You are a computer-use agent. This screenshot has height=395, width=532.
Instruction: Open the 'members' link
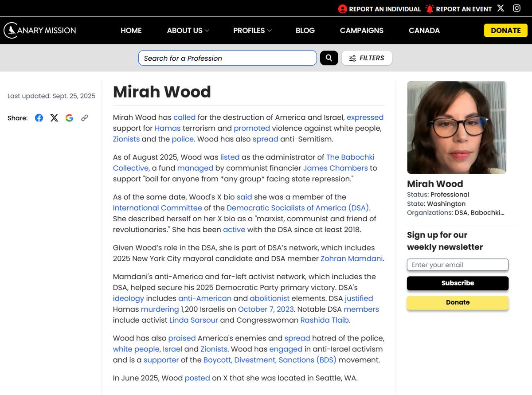click(361, 309)
